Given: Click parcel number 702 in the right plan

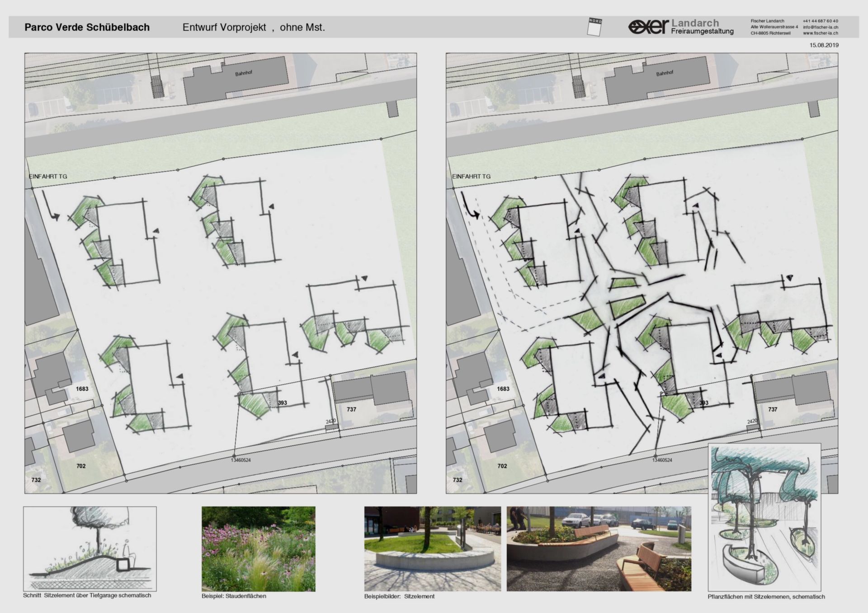Looking at the screenshot, I should (x=502, y=466).
